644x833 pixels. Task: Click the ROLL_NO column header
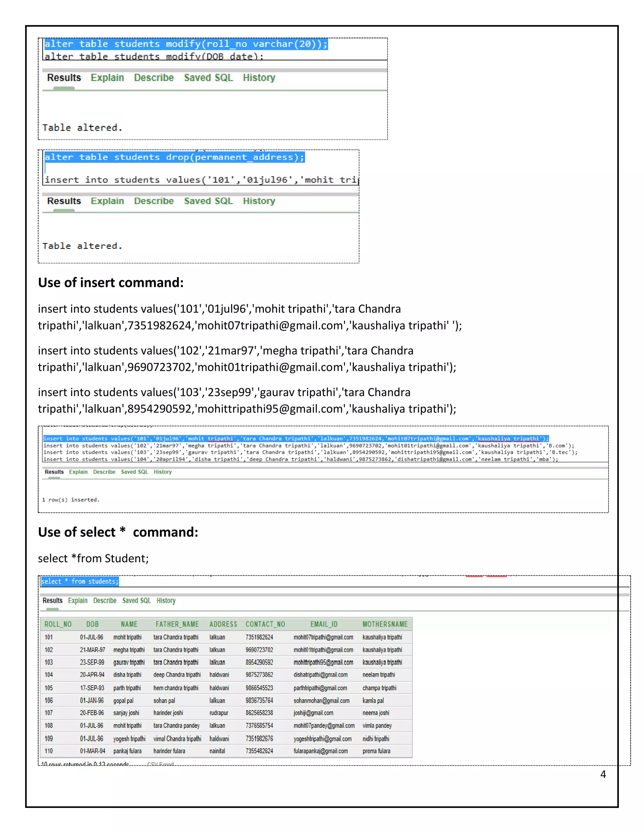58,624
